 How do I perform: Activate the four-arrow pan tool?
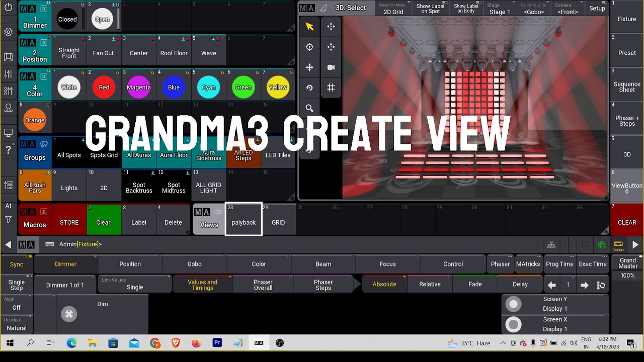(309, 67)
